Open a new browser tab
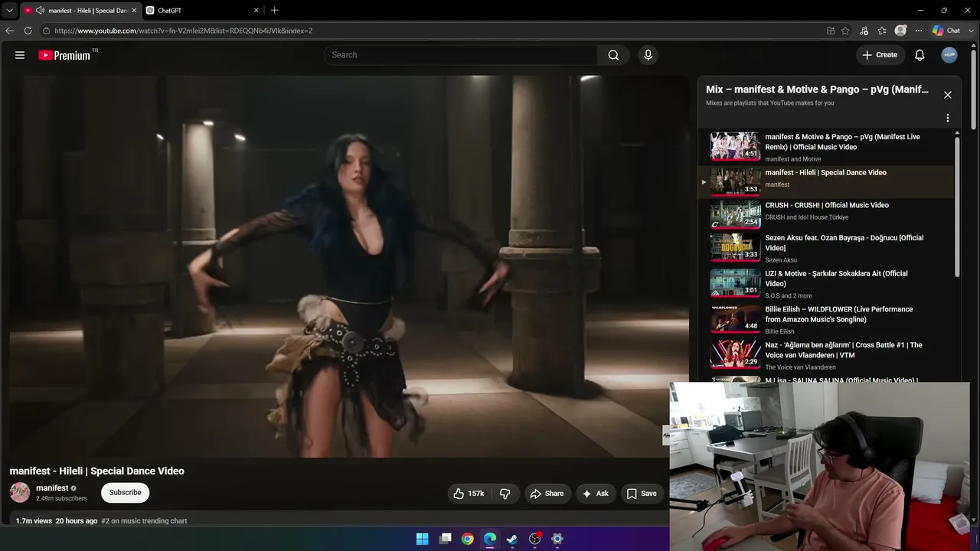The image size is (980, 551). click(x=274, y=10)
